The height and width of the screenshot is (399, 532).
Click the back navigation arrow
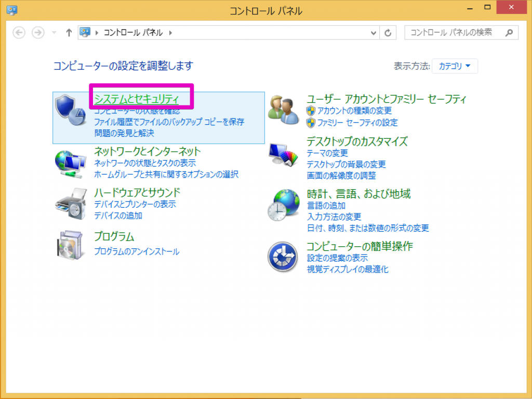click(x=19, y=33)
